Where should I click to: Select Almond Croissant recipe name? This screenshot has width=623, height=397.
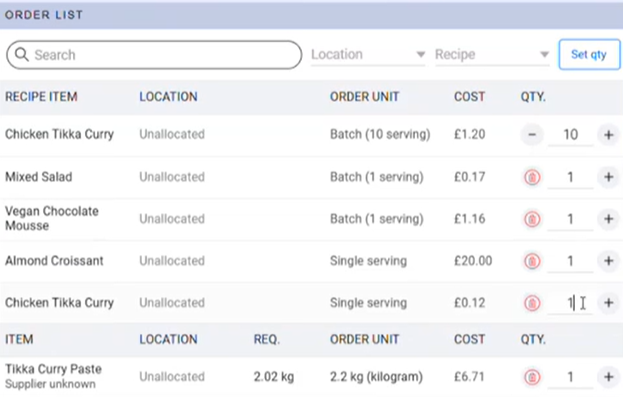coord(54,261)
